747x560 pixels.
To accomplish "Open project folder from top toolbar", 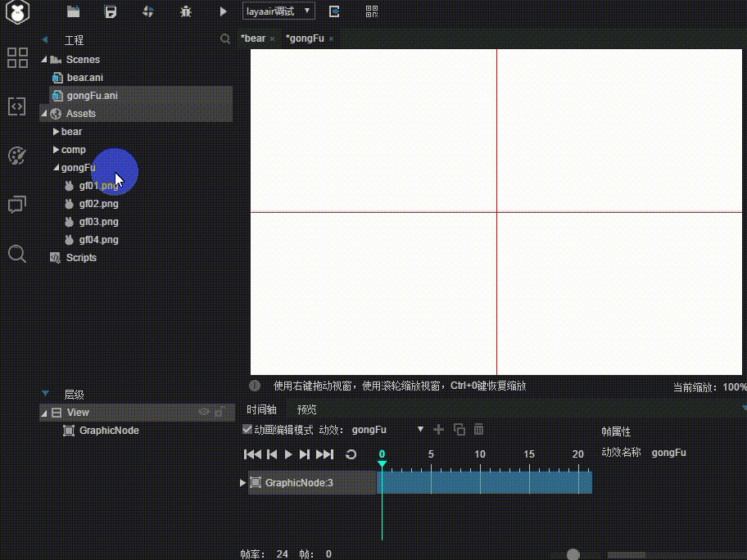I will coord(73,11).
